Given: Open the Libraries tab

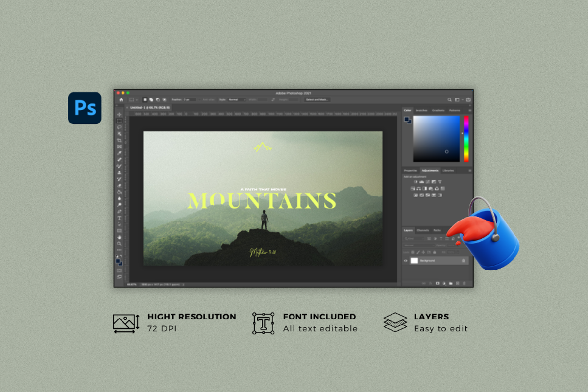Looking at the screenshot, I should (x=448, y=170).
